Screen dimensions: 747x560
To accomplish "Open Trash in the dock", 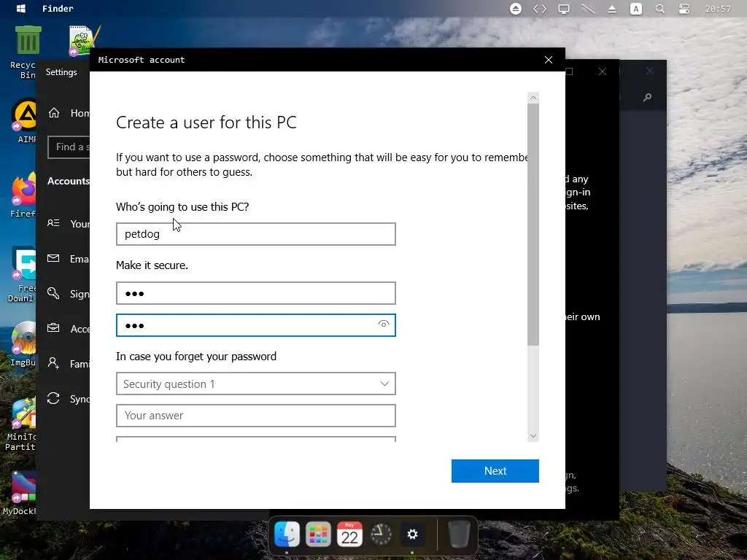I will pyautogui.click(x=460, y=534).
